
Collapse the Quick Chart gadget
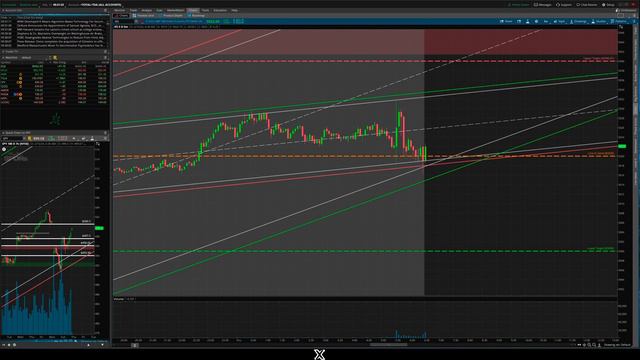pyautogui.click(x=3, y=133)
